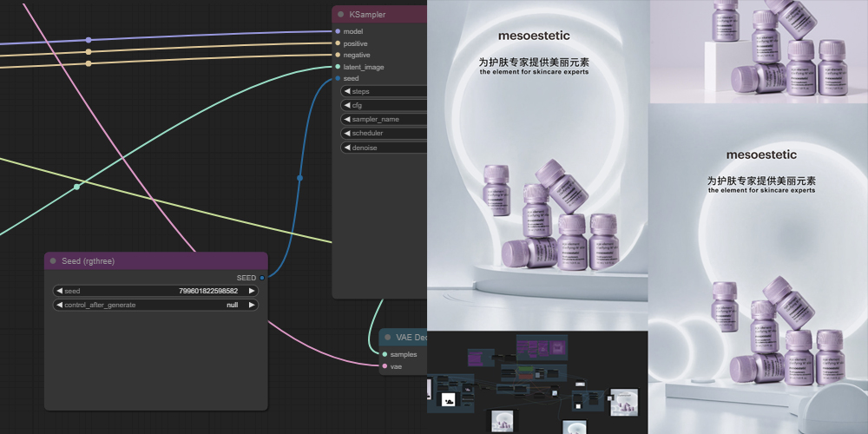Click the reroute dot on the blue seed link
The height and width of the screenshot is (434, 868).
click(x=300, y=178)
